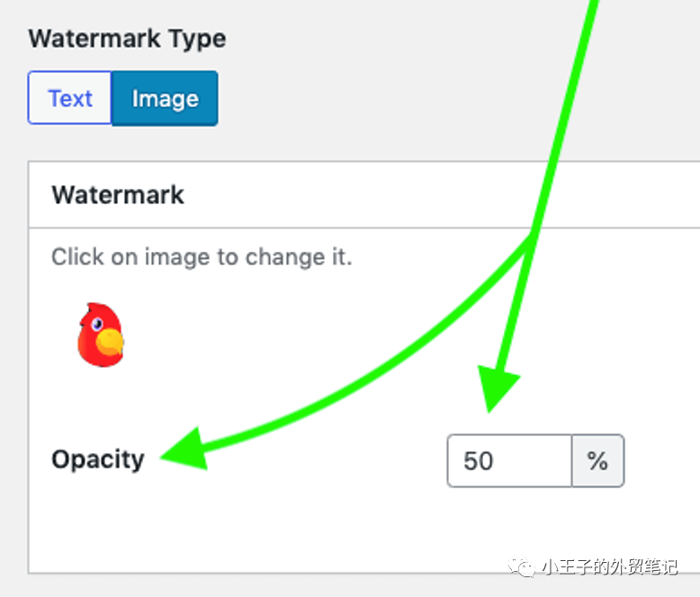The image size is (700, 597).
Task: Click the Chinese watermark caption text
Action: tap(609, 567)
